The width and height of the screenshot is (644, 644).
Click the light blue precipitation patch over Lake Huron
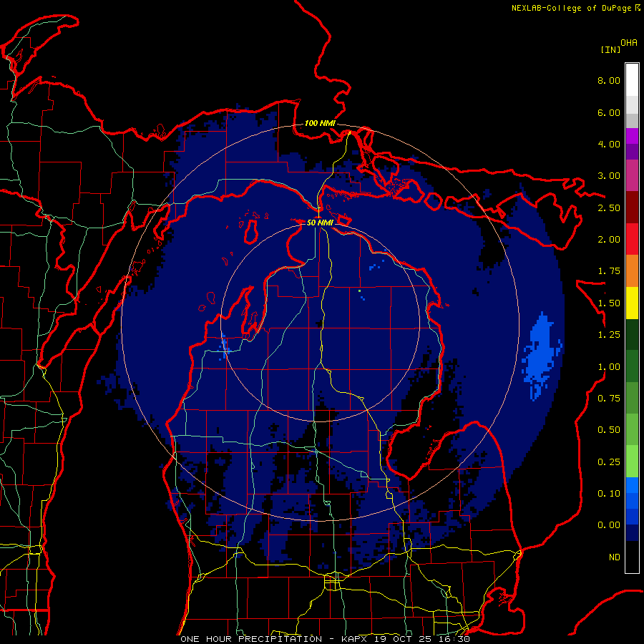(540, 355)
